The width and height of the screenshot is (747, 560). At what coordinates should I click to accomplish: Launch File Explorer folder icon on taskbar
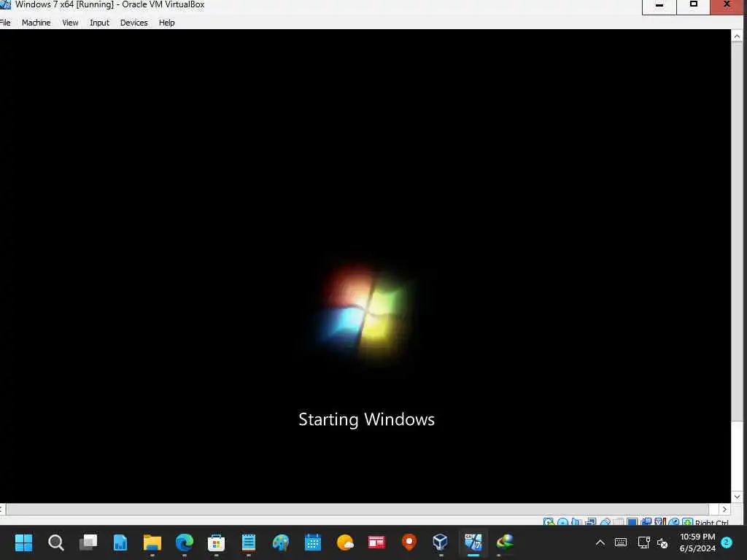pos(152,542)
